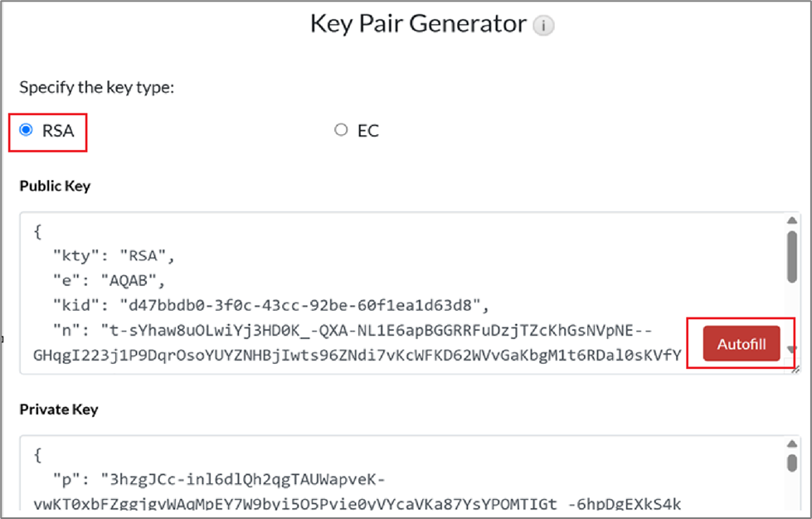This screenshot has height=519, width=812.
Task: Click the info icon beside Key Pair Generator
Action: pos(543,26)
